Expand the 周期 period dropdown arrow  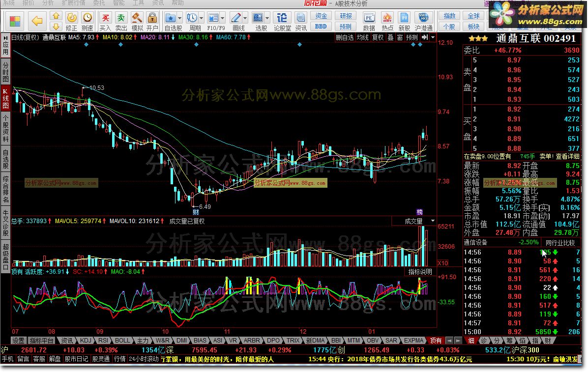tap(202, 18)
